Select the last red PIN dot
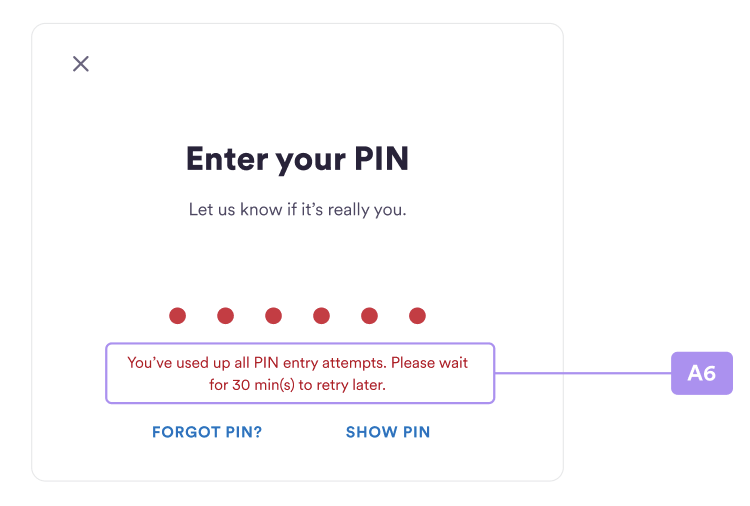Image resolution: width=750 pixels, height=506 pixels. click(x=417, y=316)
